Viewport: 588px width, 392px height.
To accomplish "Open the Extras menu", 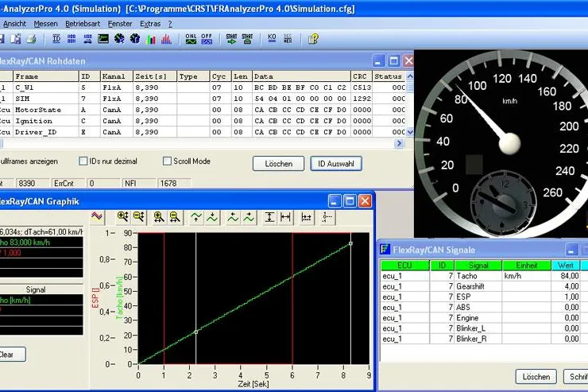I will (150, 24).
